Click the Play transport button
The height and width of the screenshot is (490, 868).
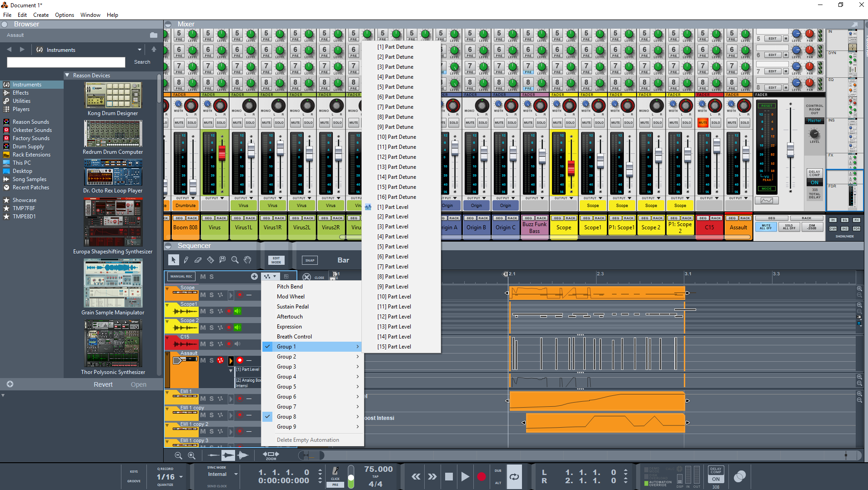click(465, 476)
